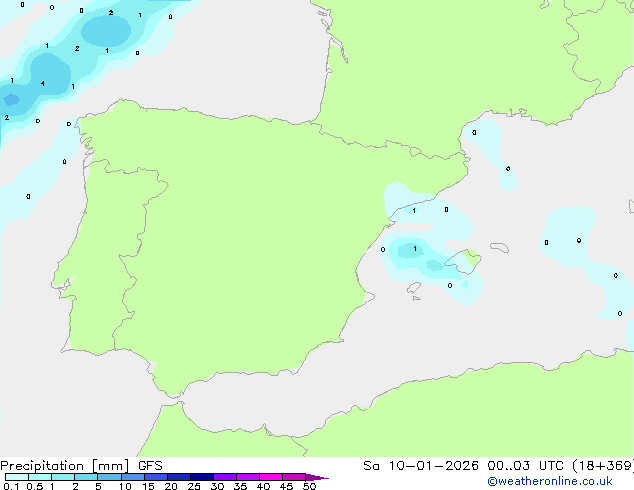This screenshot has height=490, width=634.
Task: Click the 0.1–0.5 mm legend color swatch
Action: (17, 477)
